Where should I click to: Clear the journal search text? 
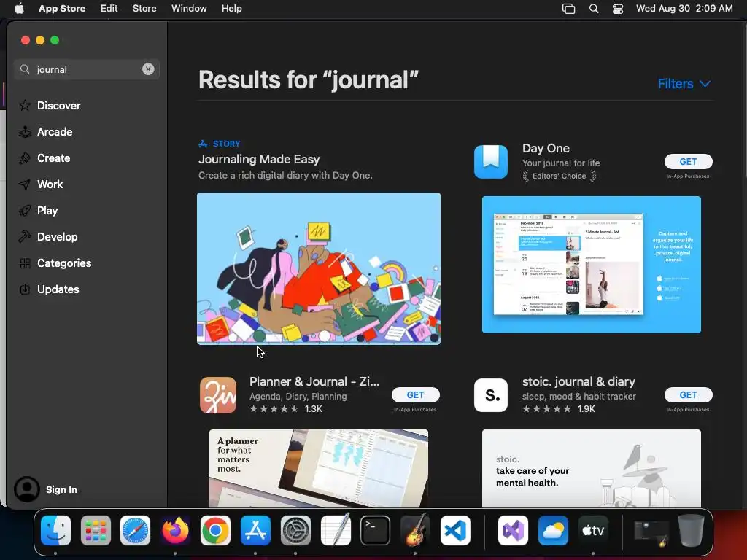148,69
